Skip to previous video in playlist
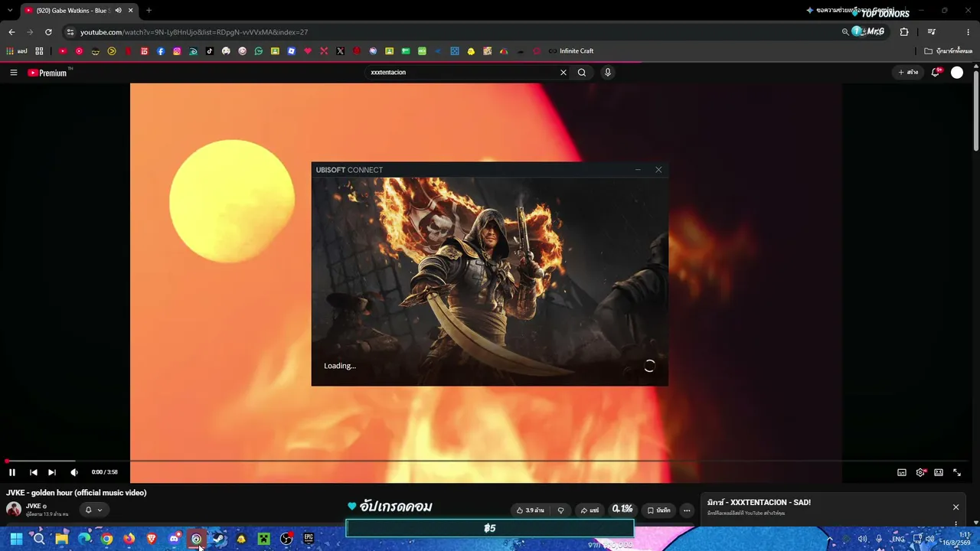Viewport: 980px width, 551px height. (x=33, y=472)
